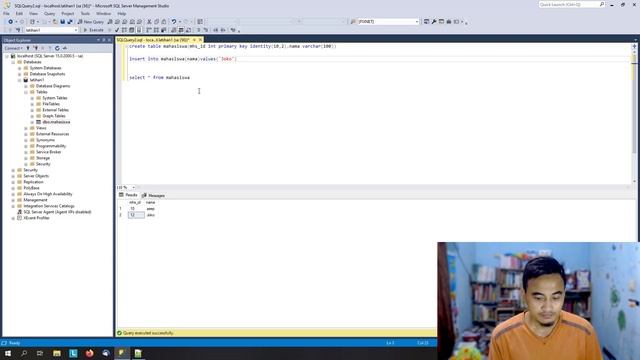The width and height of the screenshot is (640, 360).
Task: Open File Explorer from the taskbar
Action: (x=57, y=353)
